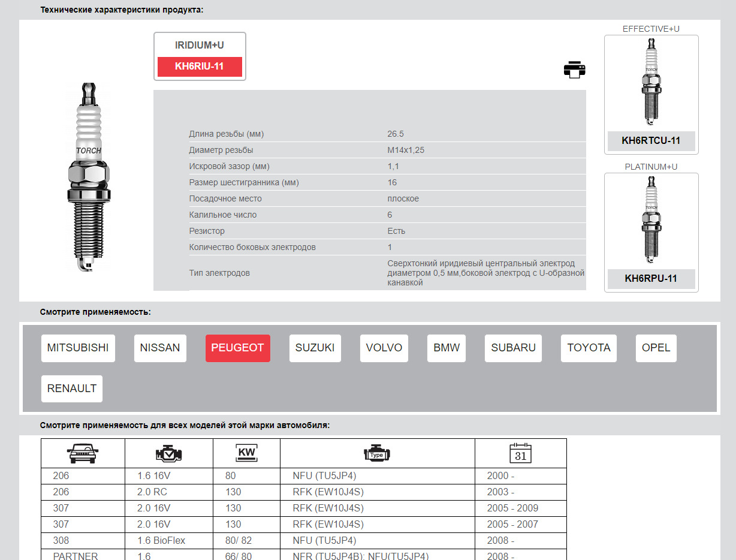Click the Смотрите применяемость heading
Screen dimensions: 736x560
tap(95, 312)
